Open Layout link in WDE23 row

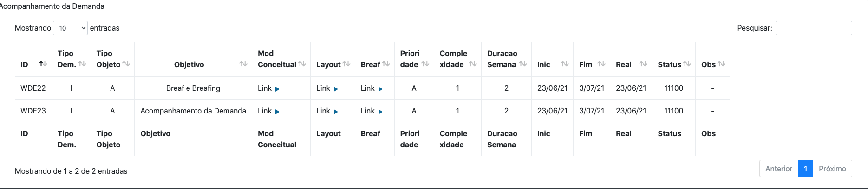coord(327,111)
